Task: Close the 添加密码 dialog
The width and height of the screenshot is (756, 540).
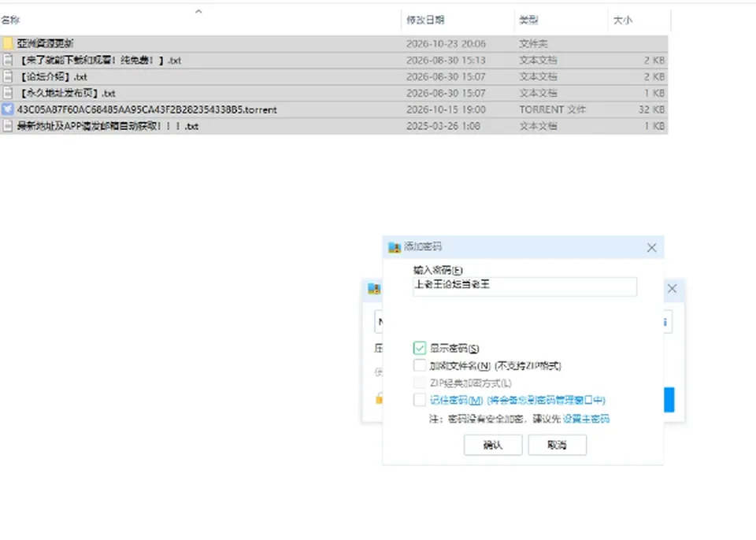Action: (x=651, y=247)
